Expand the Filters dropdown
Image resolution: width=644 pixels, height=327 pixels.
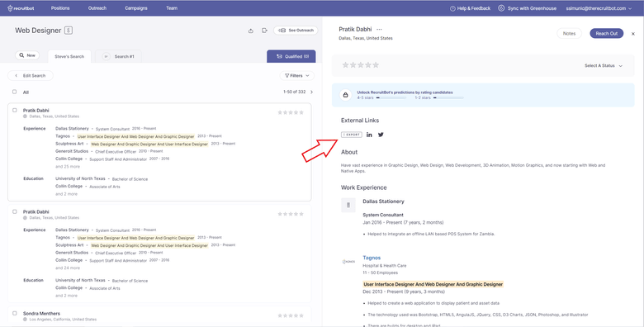pyautogui.click(x=297, y=76)
